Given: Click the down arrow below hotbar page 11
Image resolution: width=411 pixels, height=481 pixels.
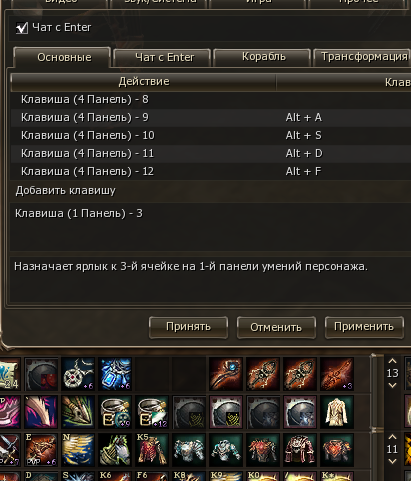Looking at the screenshot, I should point(392,461).
